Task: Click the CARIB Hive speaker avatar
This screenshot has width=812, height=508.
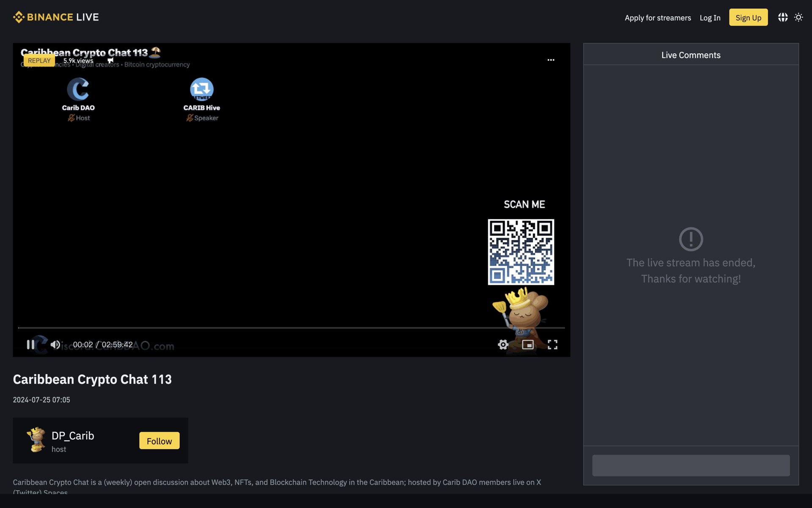Action: [x=202, y=89]
